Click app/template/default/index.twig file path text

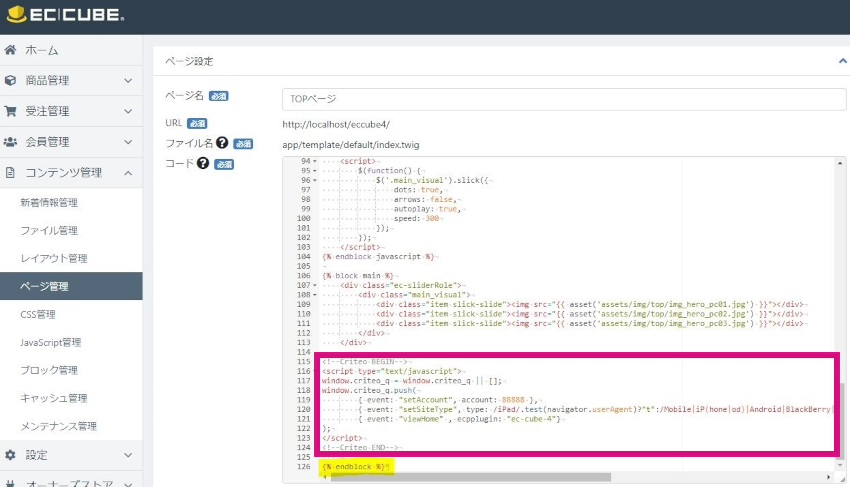pos(351,145)
